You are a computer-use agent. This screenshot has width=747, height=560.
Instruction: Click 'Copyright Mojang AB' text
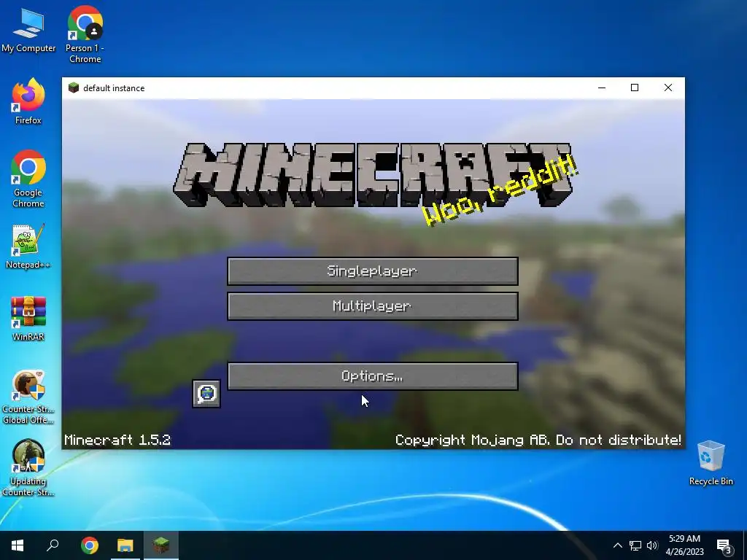[472, 440]
